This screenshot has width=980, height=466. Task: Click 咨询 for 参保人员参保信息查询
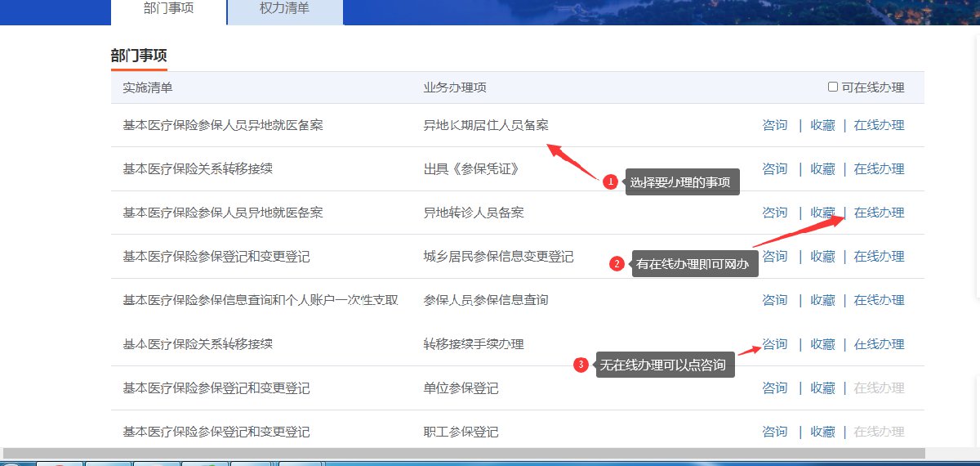click(774, 300)
